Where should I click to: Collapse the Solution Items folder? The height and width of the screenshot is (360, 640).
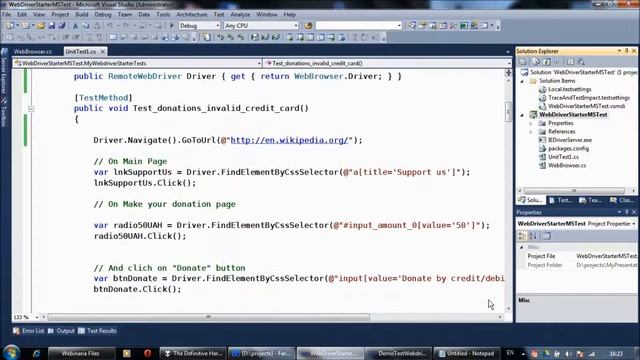tap(522, 81)
